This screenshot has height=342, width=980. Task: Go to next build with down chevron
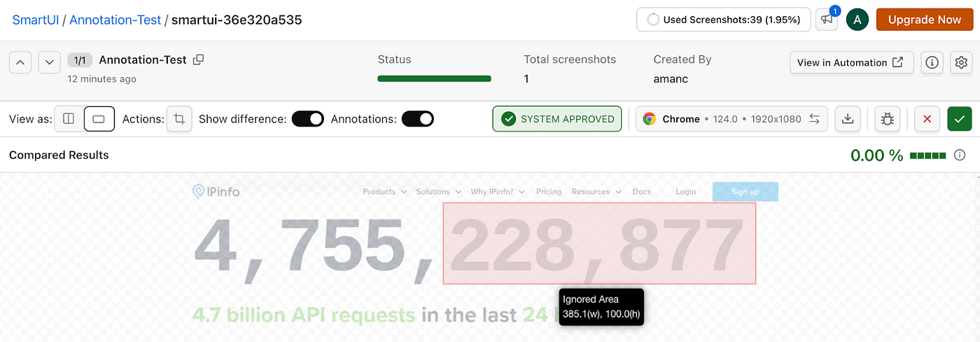pos(49,62)
